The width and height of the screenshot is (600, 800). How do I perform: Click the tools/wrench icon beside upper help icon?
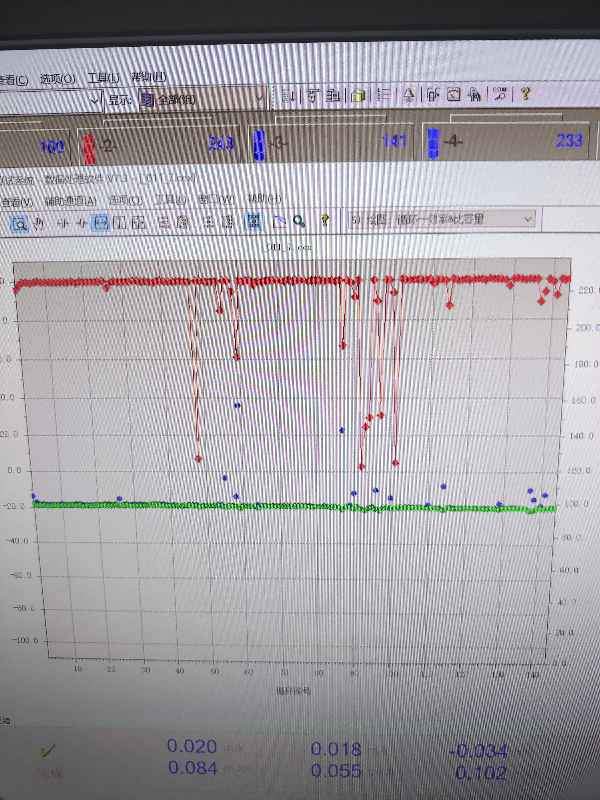(501, 94)
